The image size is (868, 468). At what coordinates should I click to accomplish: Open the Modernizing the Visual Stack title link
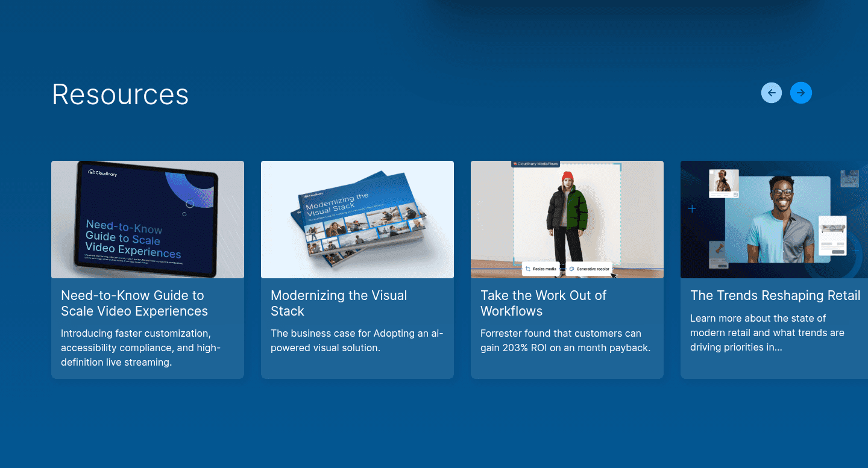pyautogui.click(x=339, y=304)
